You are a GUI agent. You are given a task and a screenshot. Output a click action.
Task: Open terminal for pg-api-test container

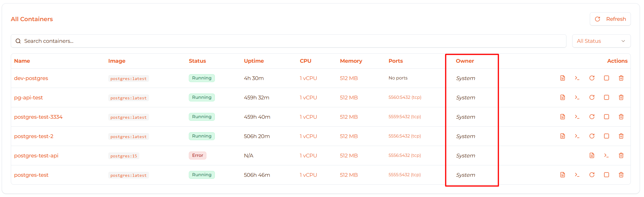tap(577, 97)
